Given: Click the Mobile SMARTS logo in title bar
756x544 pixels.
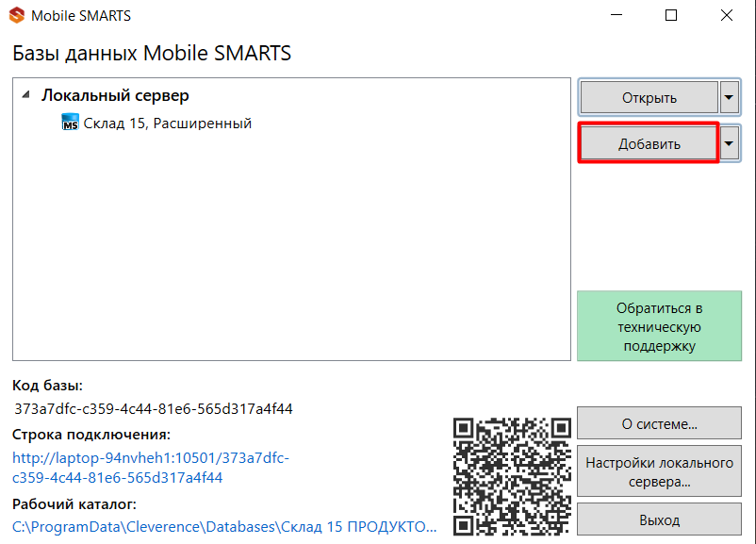Looking at the screenshot, I should (x=17, y=15).
